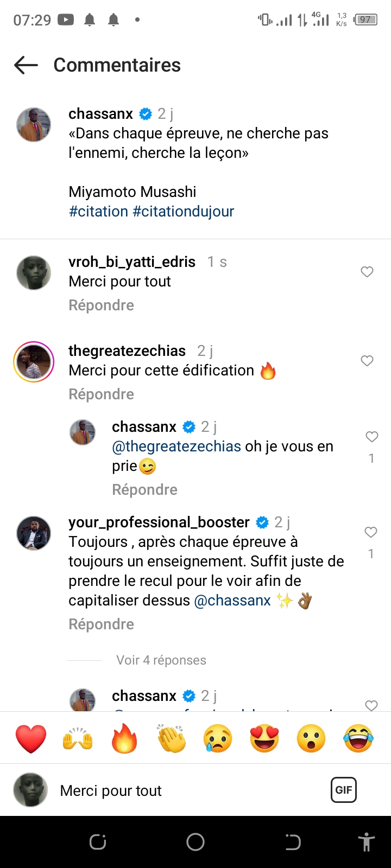
Task: Insert the laughing tears emoji
Action: pos(358,738)
